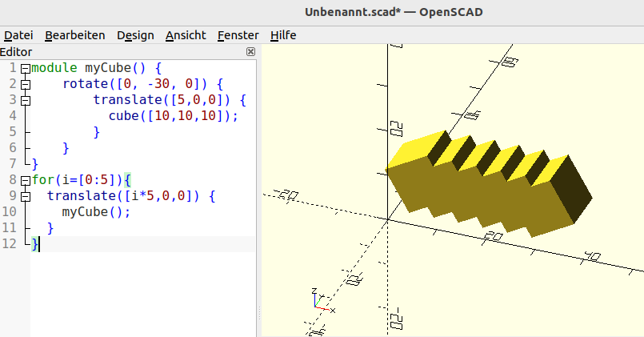Viewport: 644px width, 337px height.
Task: Open the Hilfe menu
Action: pyautogui.click(x=283, y=35)
